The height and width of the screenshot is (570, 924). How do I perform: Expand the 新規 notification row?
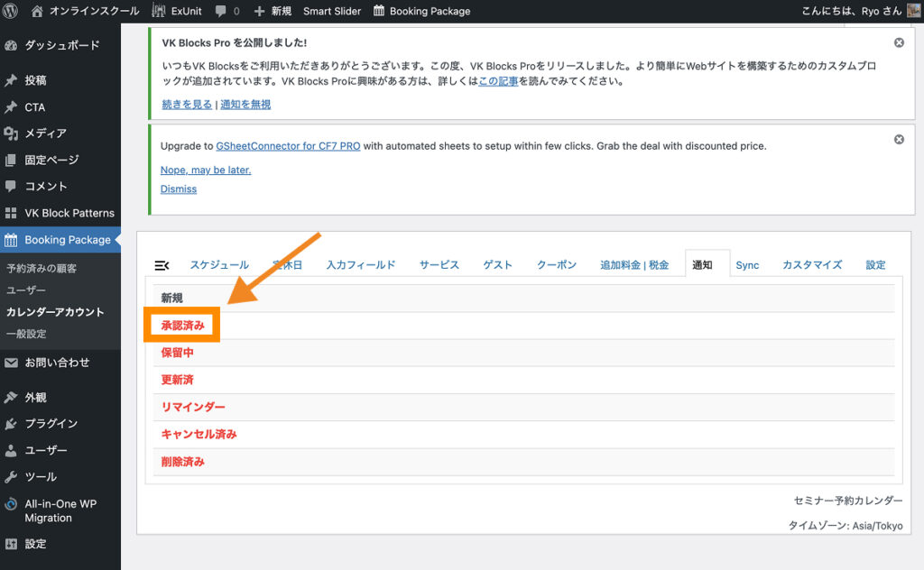tap(172, 299)
